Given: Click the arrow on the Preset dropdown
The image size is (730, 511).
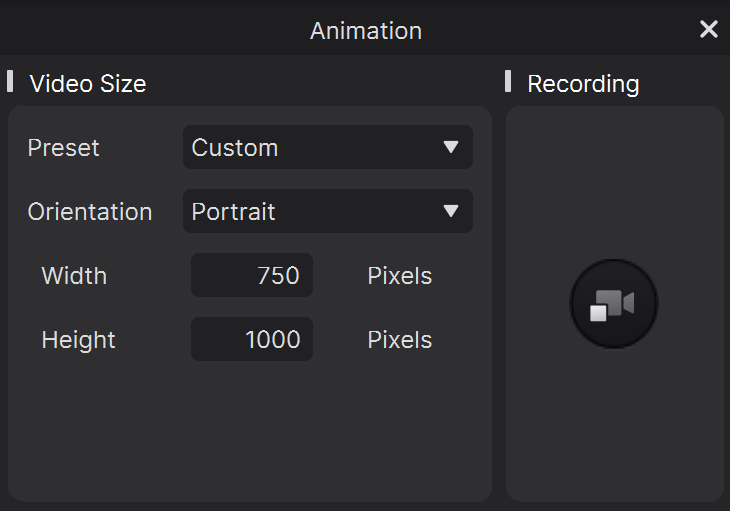Looking at the screenshot, I should (451, 147).
